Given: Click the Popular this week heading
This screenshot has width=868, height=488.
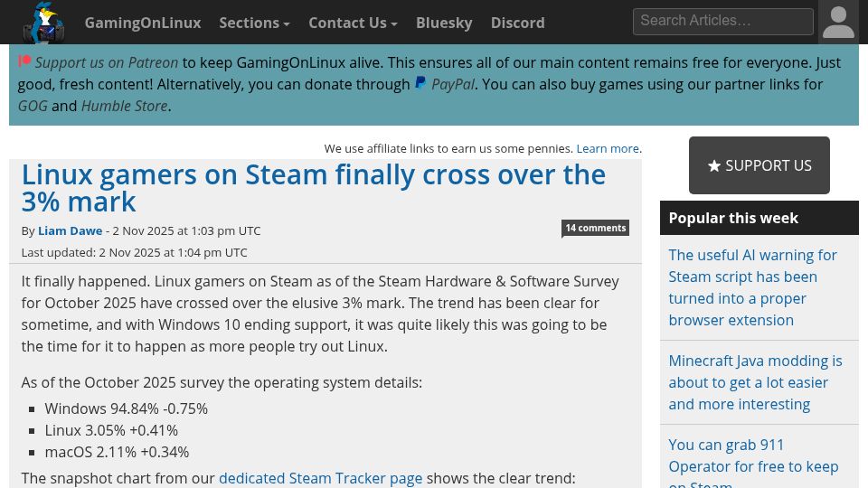Looking at the screenshot, I should (x=733, y=218).
